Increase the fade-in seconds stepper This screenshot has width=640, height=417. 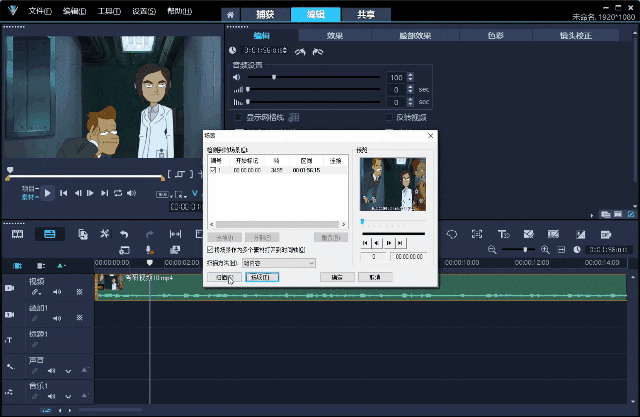pos(410,87)
